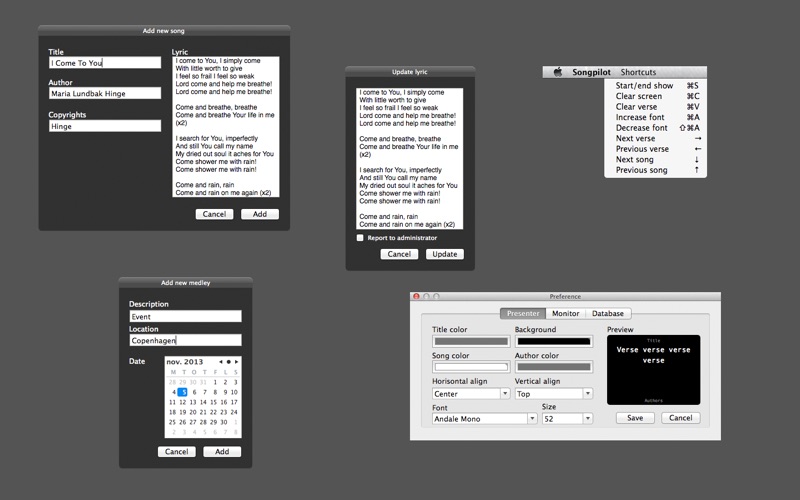
Task: Choose Next song menu item
Action: pyautogui.click(x=656, y=160)
